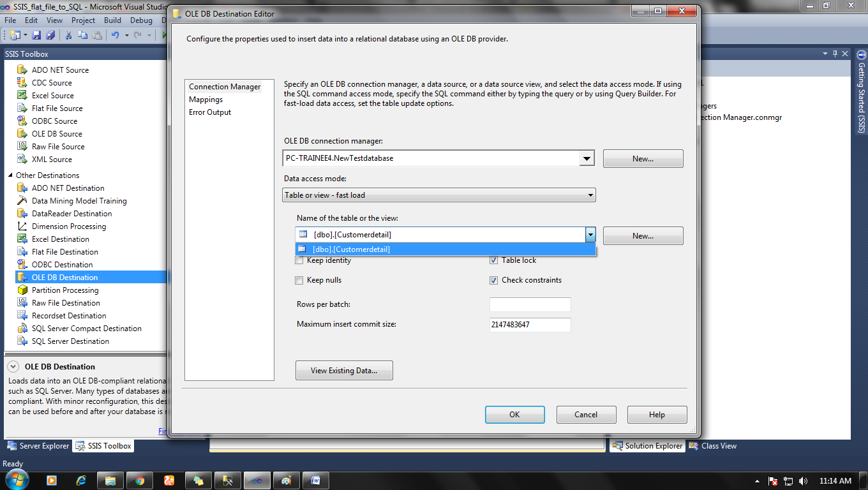Image resolution: width=868 pixels, height=490 pixels.
Task: Open the Undo history dropdown arrow
Action: [126, 35]
